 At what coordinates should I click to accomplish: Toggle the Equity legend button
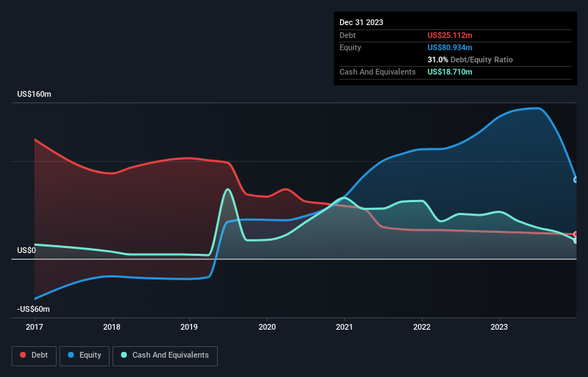tap(85, 355)
